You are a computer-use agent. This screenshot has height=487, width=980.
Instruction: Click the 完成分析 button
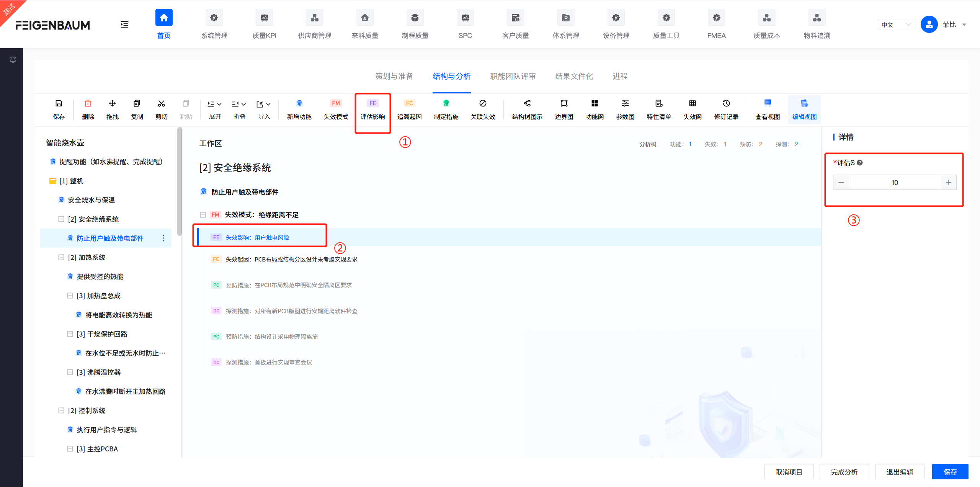tap(844, 472)
